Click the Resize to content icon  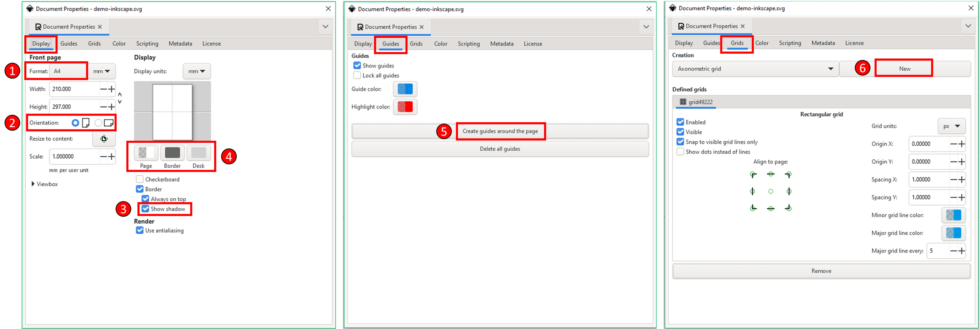[104, 139]
